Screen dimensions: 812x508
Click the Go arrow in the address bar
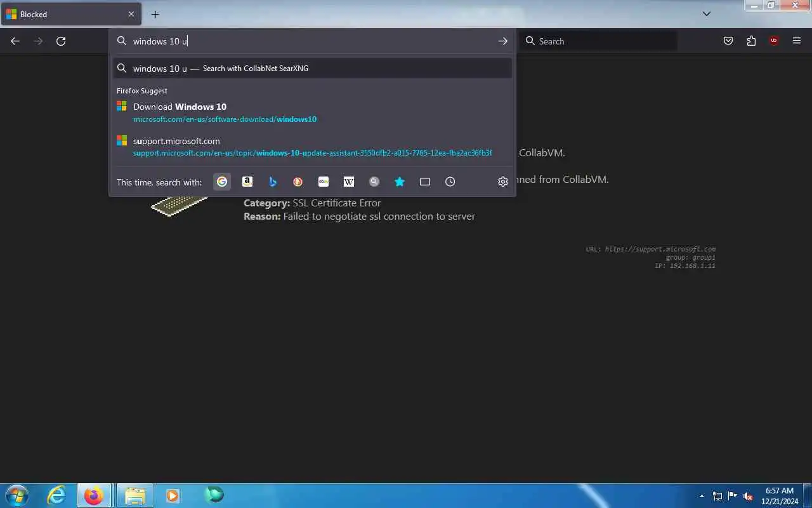tap(502, 41)
